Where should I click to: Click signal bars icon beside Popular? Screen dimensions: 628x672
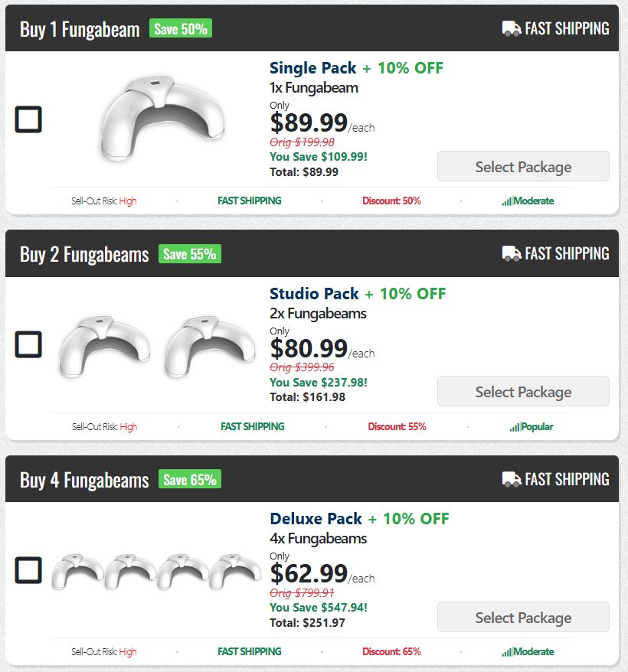515,427
